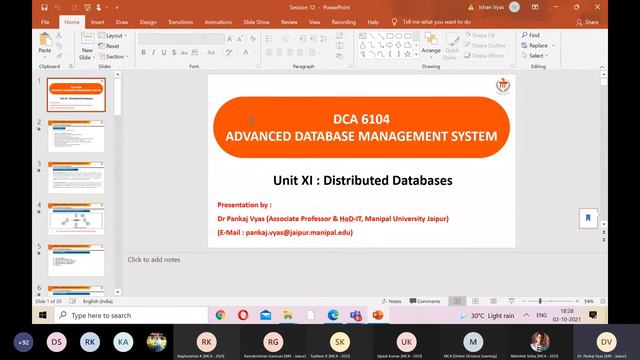The image size is (640, 360).
Task: Open the Review tab
Action: (289, 22)
